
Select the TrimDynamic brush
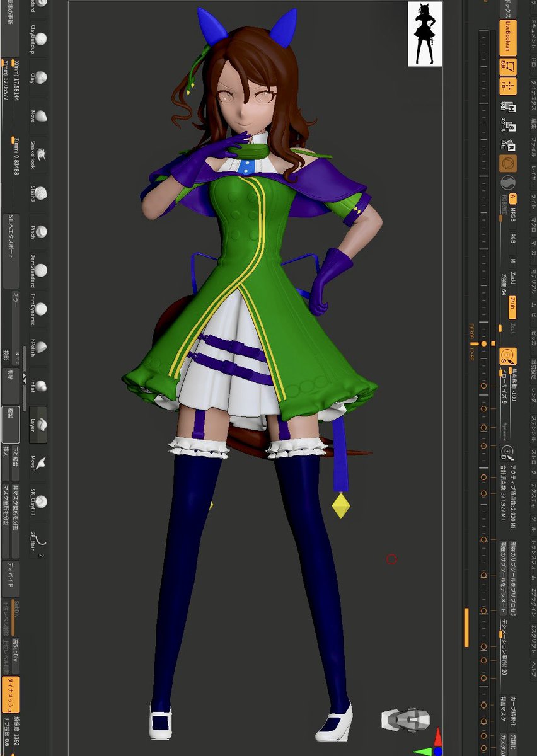pyautogui.click(x=38, y=309)
